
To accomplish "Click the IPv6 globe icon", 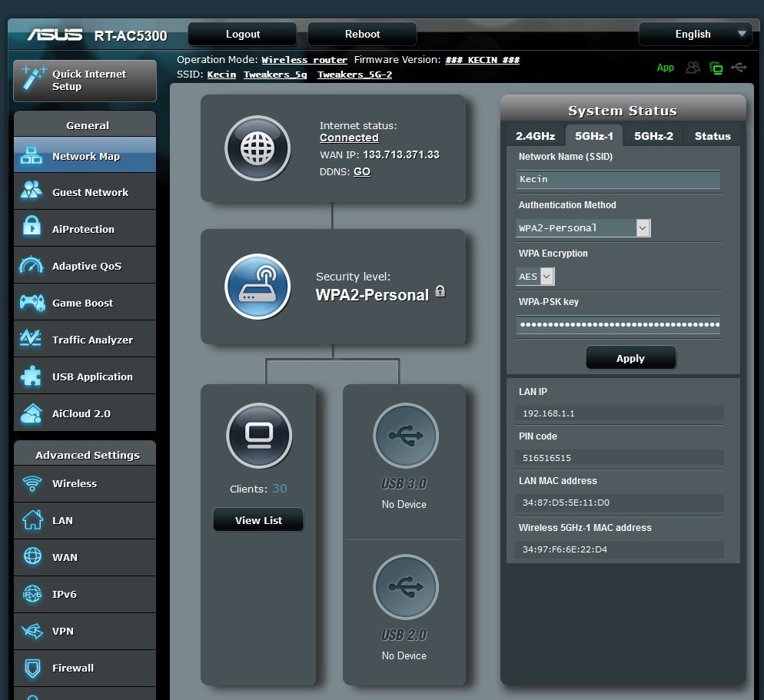I will click(32, 593).
